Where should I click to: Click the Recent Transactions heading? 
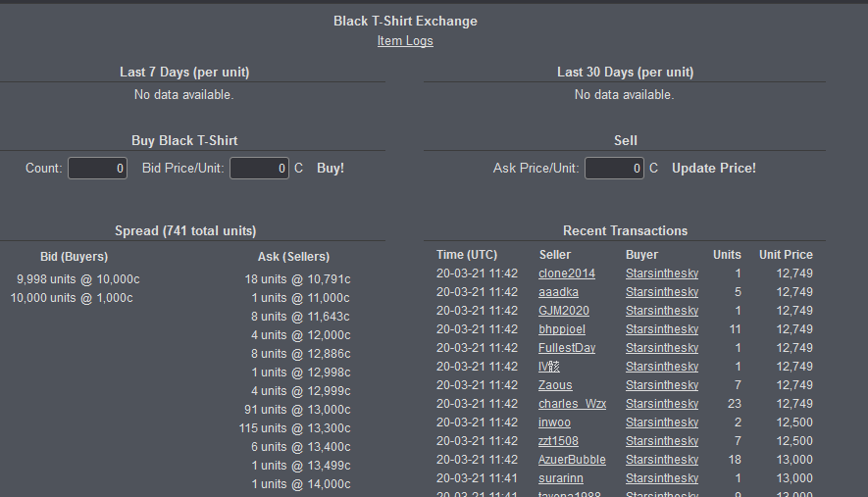click(x=625, y=230)
